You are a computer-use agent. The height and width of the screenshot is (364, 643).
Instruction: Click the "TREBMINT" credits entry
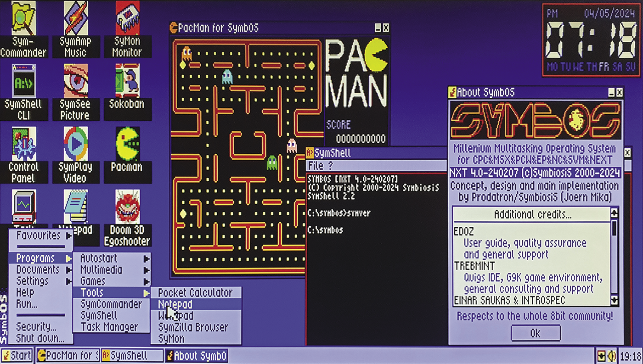[x=475, y=266]
